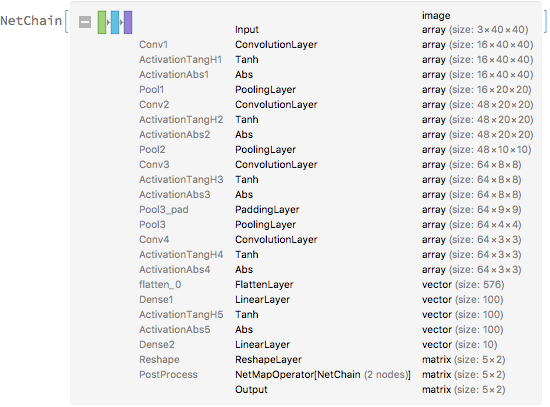550x407 pixels.
Task: Open the flatten_0 FlattenLayer entry
Action: click(336, 285)
